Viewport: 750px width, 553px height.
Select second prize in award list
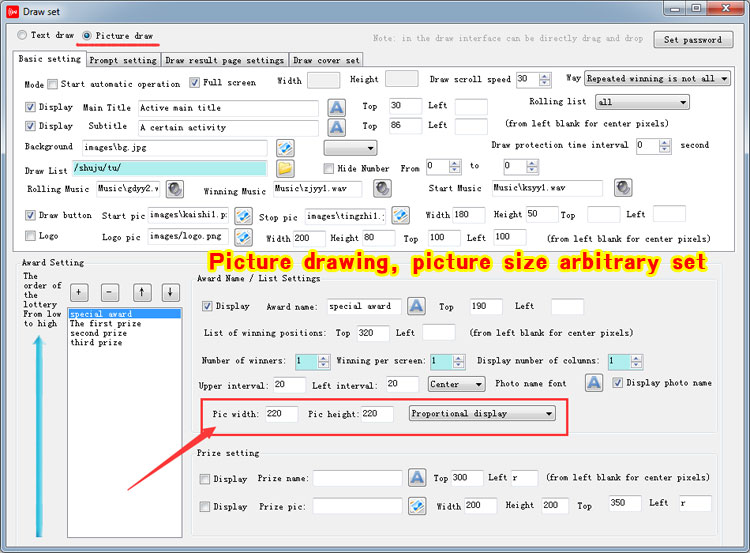[x=98, y=333]
